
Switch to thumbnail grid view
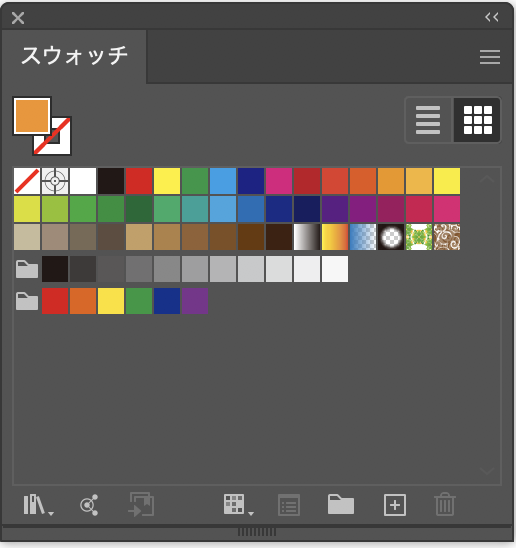(x=477, y=120)
